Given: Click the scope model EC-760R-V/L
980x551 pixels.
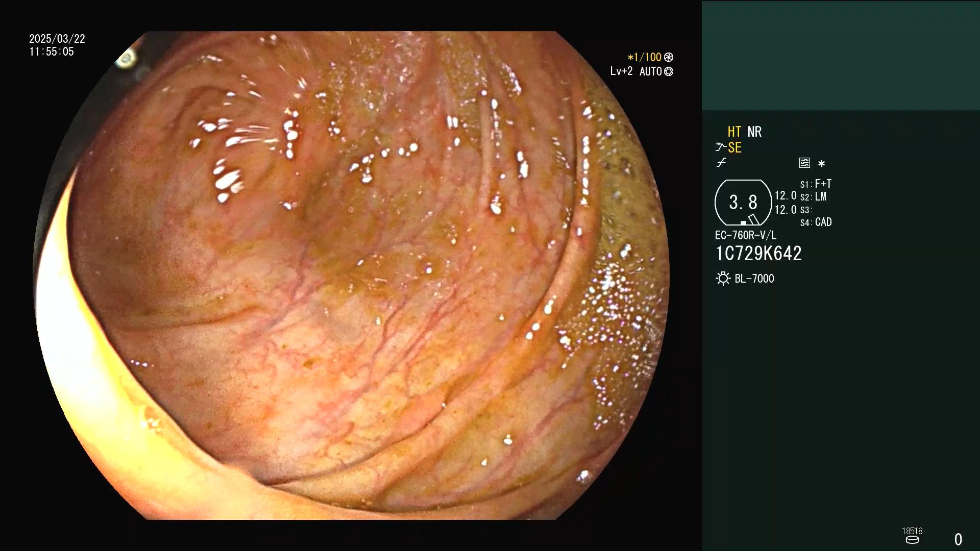Looking at the screenshot, I should point(745,235).
